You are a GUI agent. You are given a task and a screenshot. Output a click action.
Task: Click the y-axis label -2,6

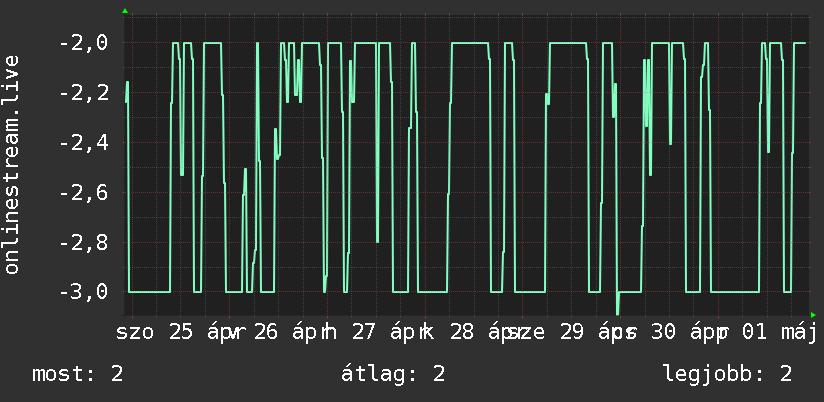click(x=84, y=192)
